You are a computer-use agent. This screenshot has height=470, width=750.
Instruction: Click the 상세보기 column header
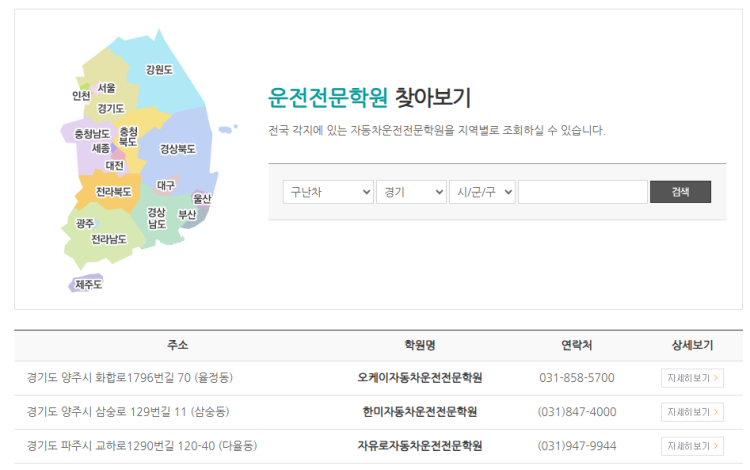(x=692, y=345)
